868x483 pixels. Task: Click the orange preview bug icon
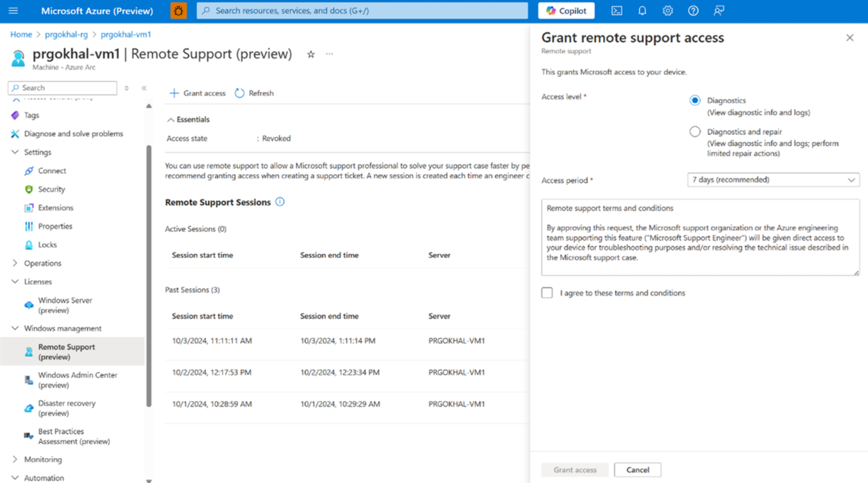point(178,11)
